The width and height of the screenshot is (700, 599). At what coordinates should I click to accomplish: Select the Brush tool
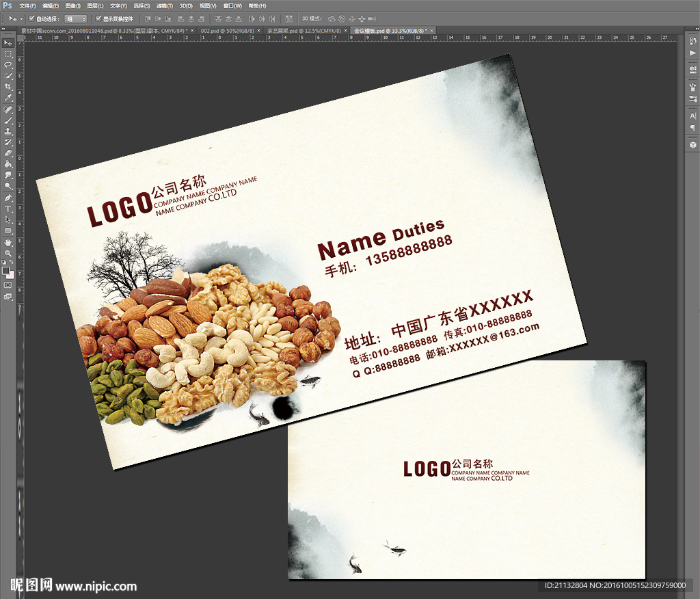click(x=8, y=120)
